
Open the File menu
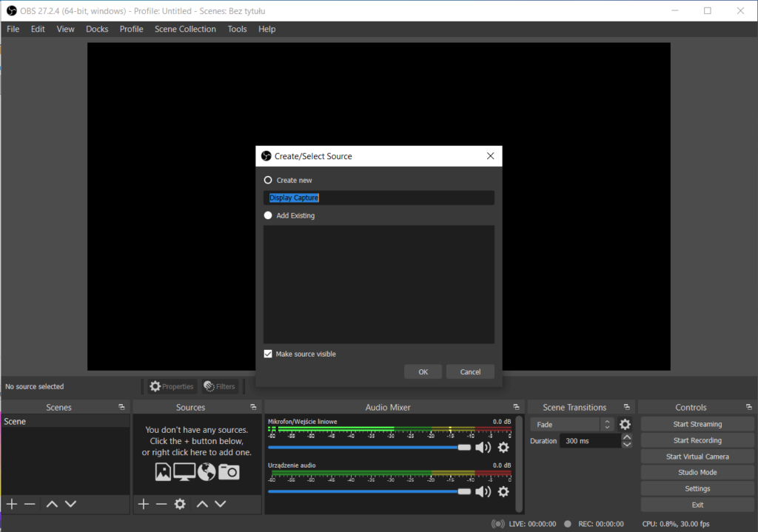pos(13,29)
